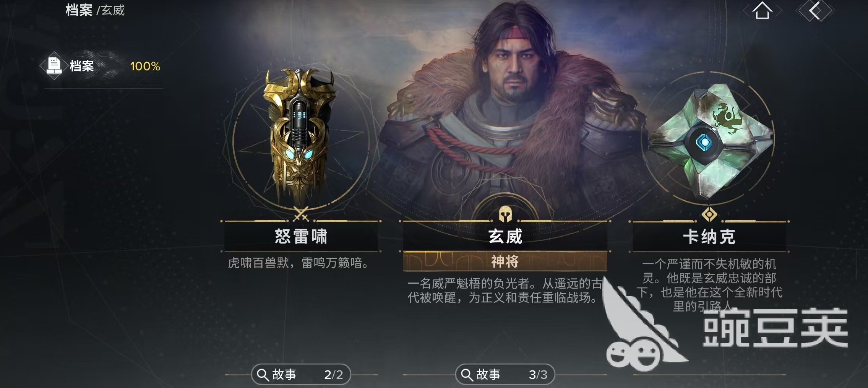Screen dimensions: 868x388
Task: Open 故事 3/3 for 玄威
Action: (505, 375)
